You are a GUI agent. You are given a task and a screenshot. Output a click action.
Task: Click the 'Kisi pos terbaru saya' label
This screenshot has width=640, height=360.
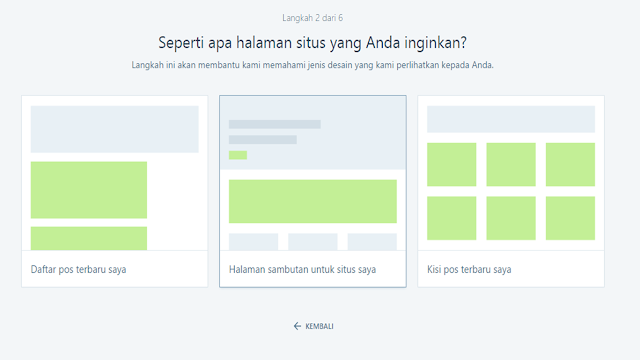click(469, 269)
